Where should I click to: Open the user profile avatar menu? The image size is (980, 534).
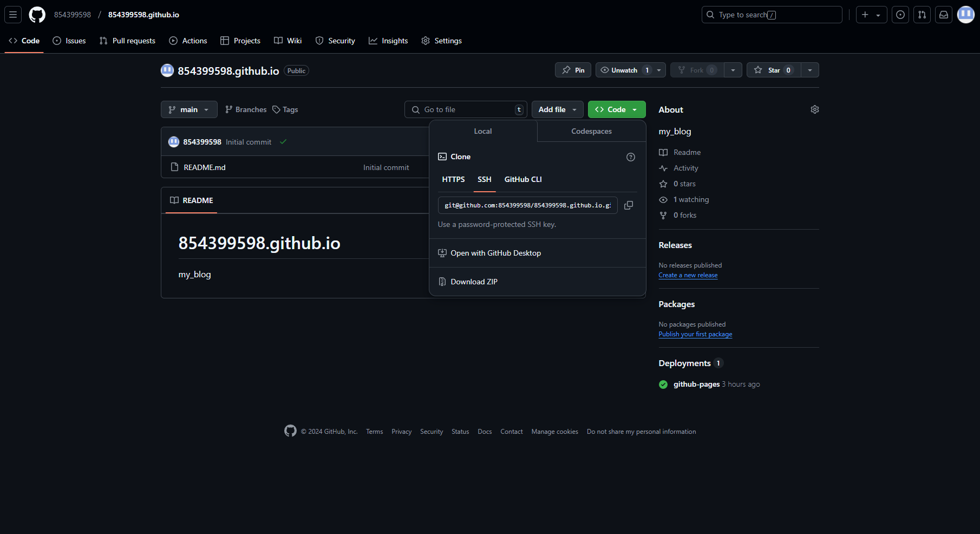(x=965, y=15)
